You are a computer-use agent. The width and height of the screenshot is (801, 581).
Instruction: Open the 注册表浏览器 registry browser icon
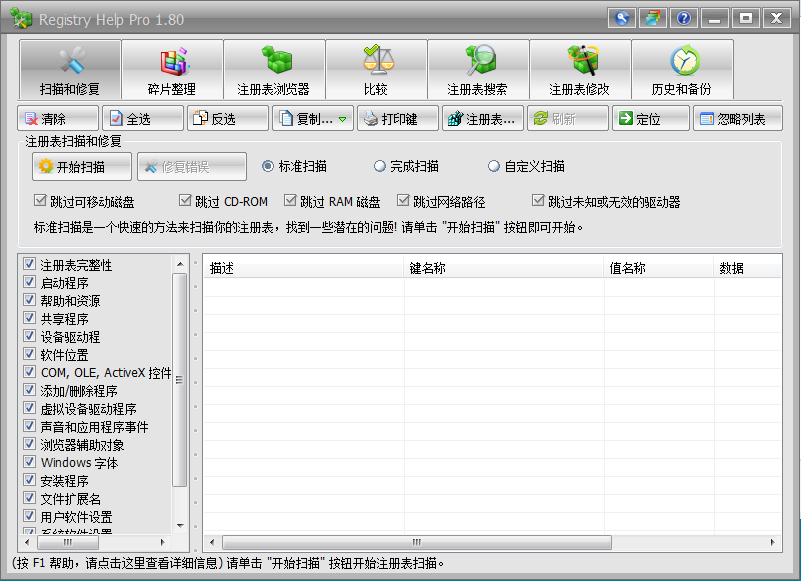pos(275,61)
